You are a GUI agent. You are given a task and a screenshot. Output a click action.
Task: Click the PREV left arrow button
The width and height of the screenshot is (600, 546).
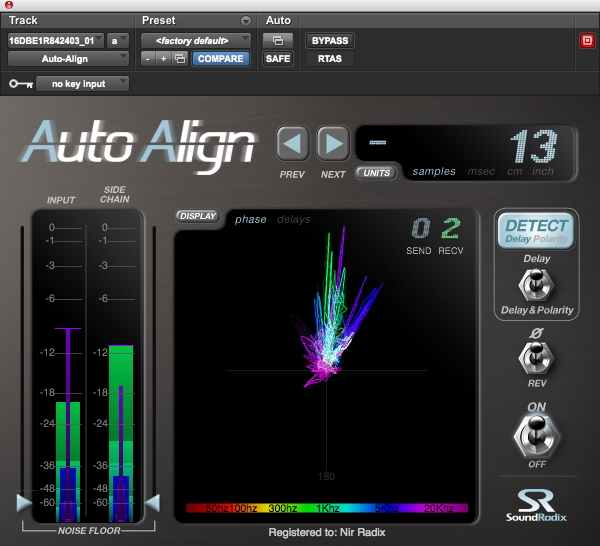292,145
